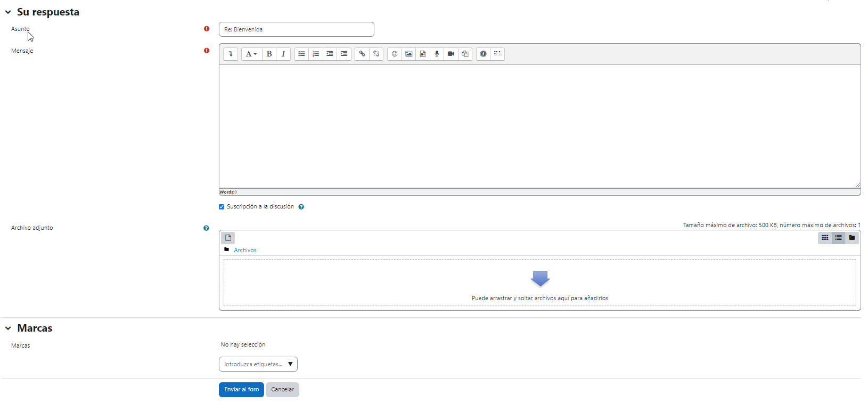Switch file view to icon grid
Screen dimensions: 868x402
click(x=825, y=238)
